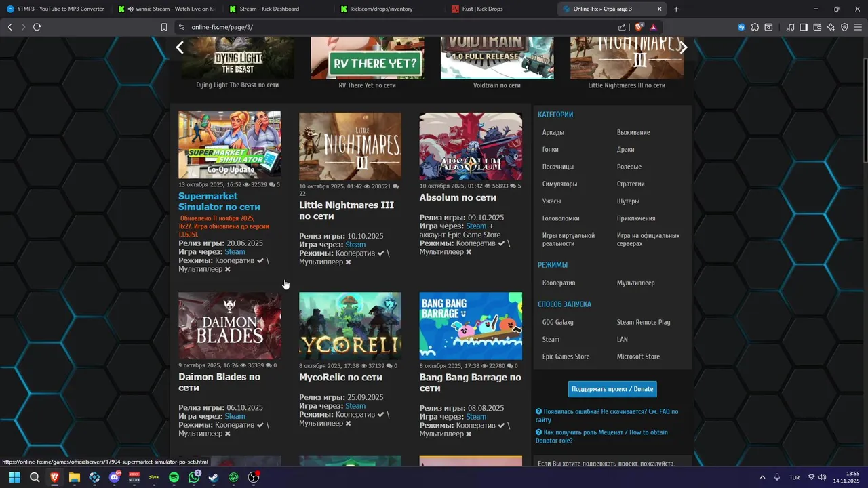Go back with the browser back arrow
868x488 pixels.
click(9, 27)
